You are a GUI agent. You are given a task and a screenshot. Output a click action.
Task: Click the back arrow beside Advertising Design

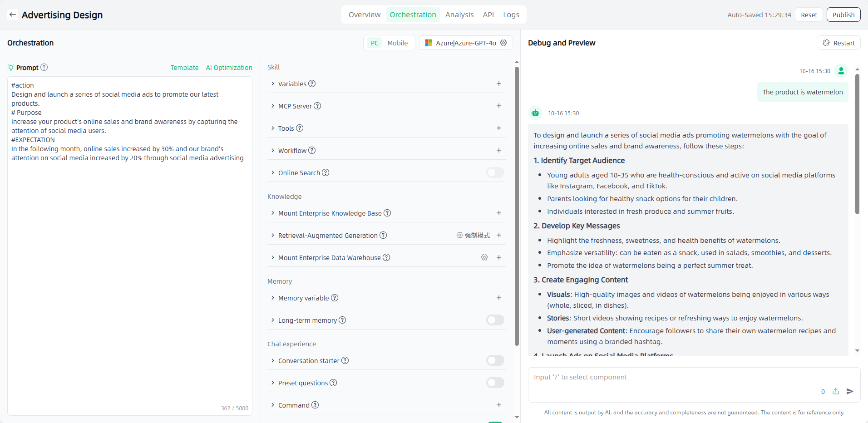point(13,15)
